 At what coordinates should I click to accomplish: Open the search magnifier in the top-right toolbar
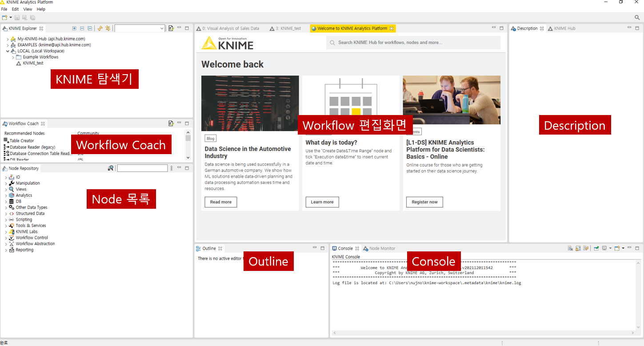tap(637, 17)
